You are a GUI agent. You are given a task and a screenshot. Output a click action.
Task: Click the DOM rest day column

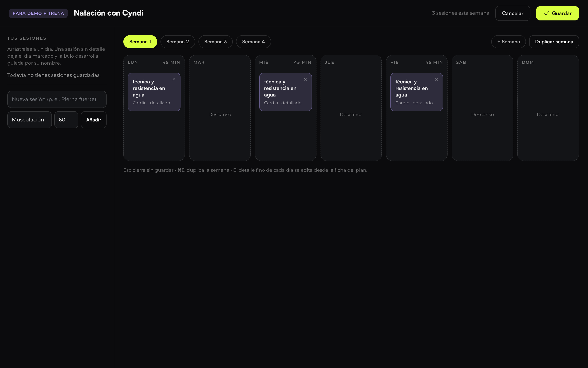coord(548,108)
